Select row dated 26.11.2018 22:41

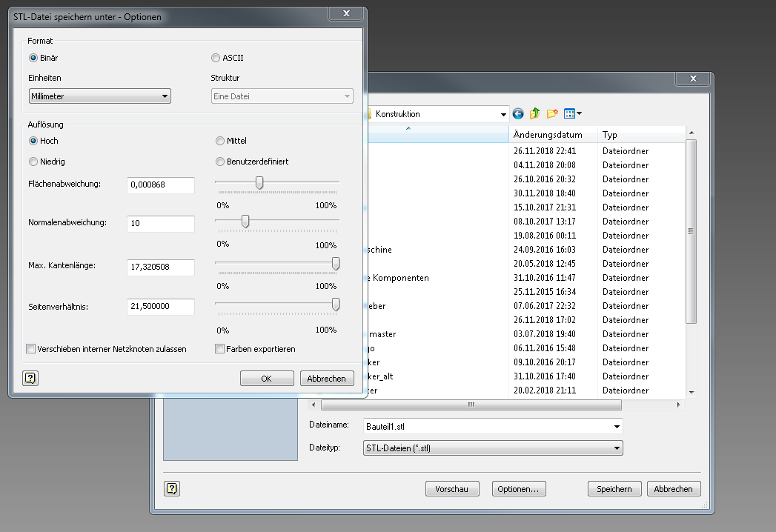tap(526, 151)
